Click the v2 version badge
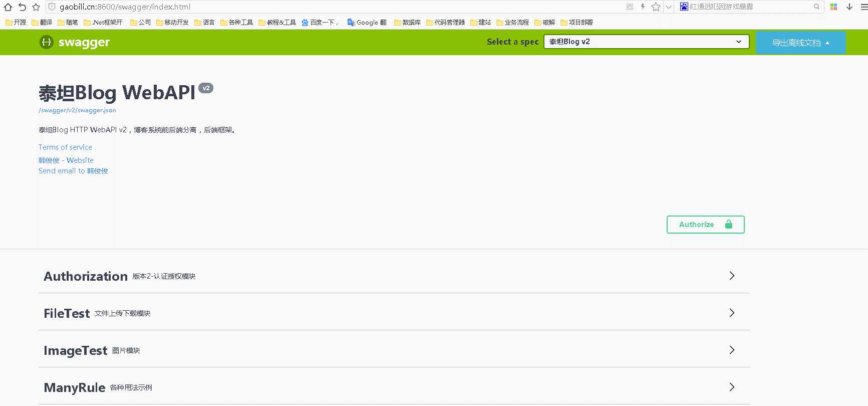 coord(206,88)
